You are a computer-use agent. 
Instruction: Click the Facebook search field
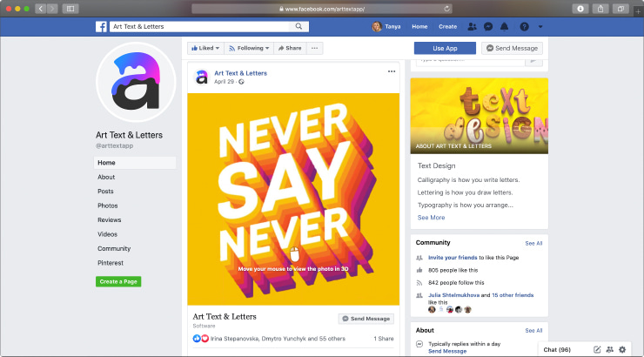tap(199, 26)
